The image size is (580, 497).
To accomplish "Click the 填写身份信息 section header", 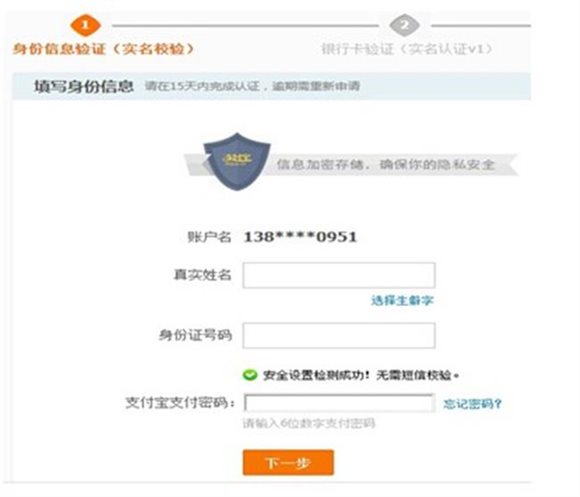I will pyautogui.click(x=84, y=87).
